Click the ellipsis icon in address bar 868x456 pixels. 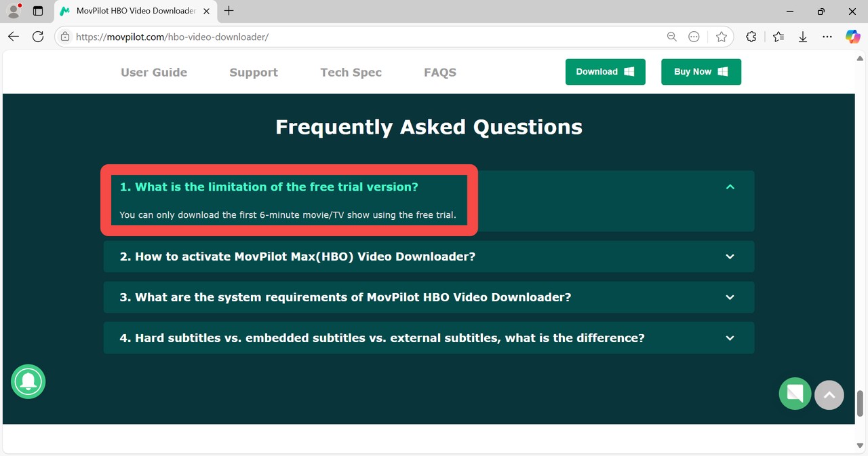694,37
